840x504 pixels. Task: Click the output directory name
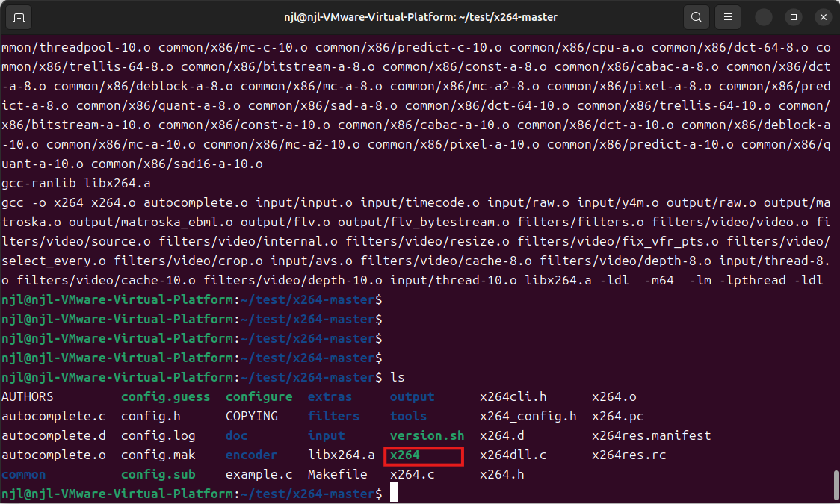412,397
